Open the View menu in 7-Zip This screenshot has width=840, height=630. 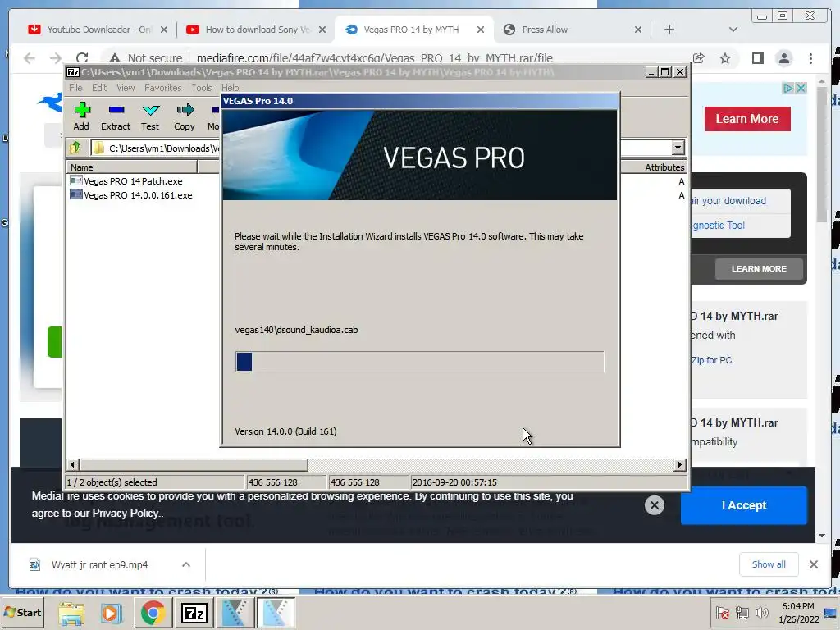126,88
